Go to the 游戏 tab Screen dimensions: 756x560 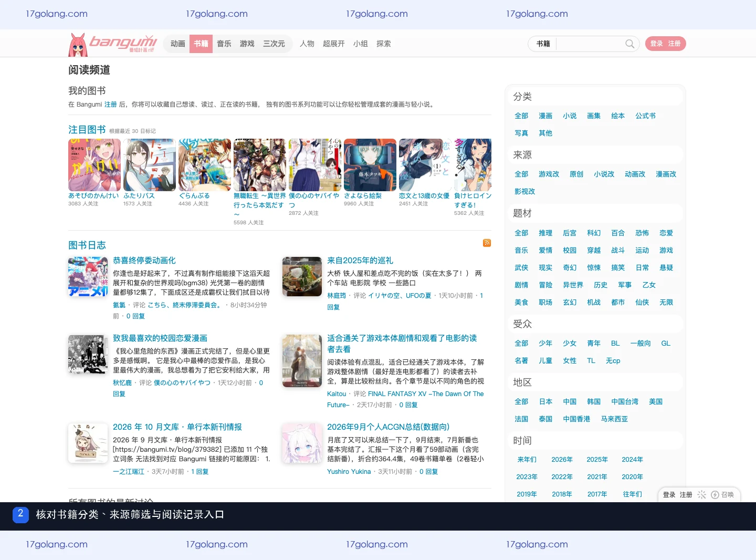[x=247, y=44]
